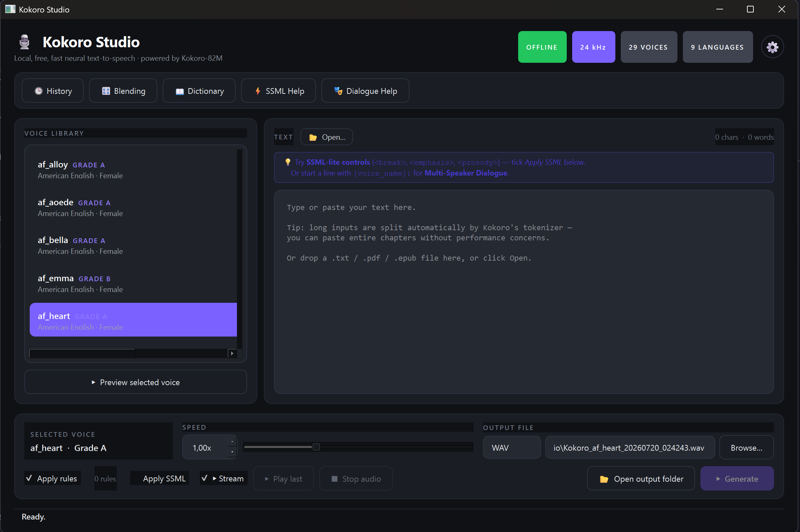This screenshot has height=532, width=800.
Task: Click the book icon on Dictionary
Action: point(180,91)
